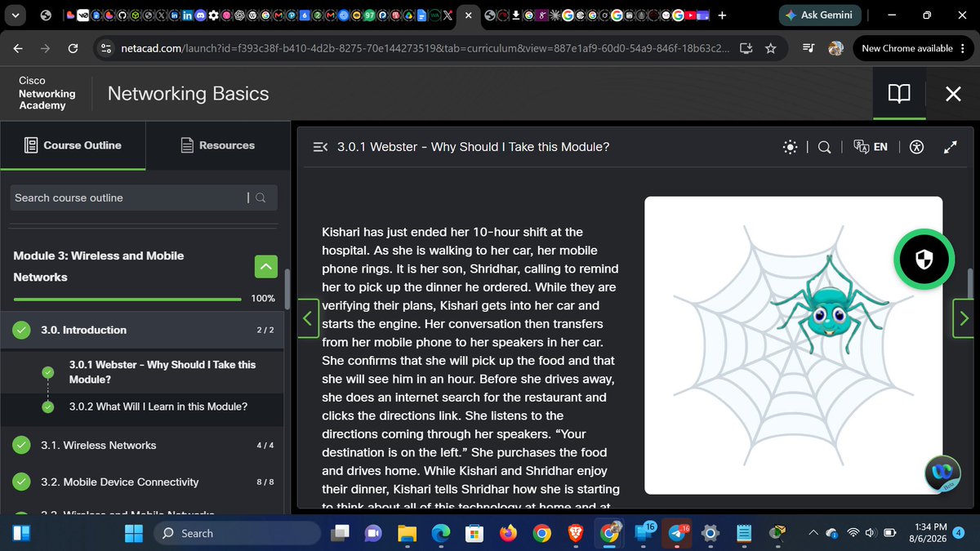Open the course index book icon
This screenshot has width=980, height=551.
[x=899, y=94]
